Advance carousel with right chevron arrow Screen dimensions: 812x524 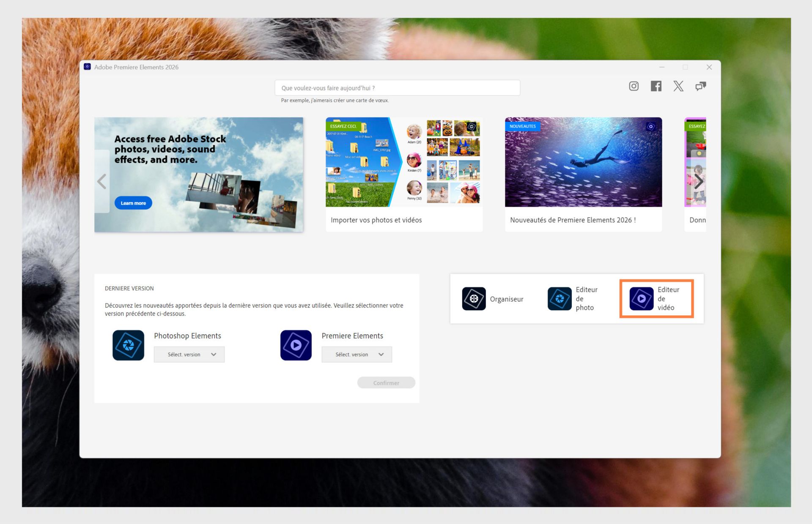pos(699,181)
